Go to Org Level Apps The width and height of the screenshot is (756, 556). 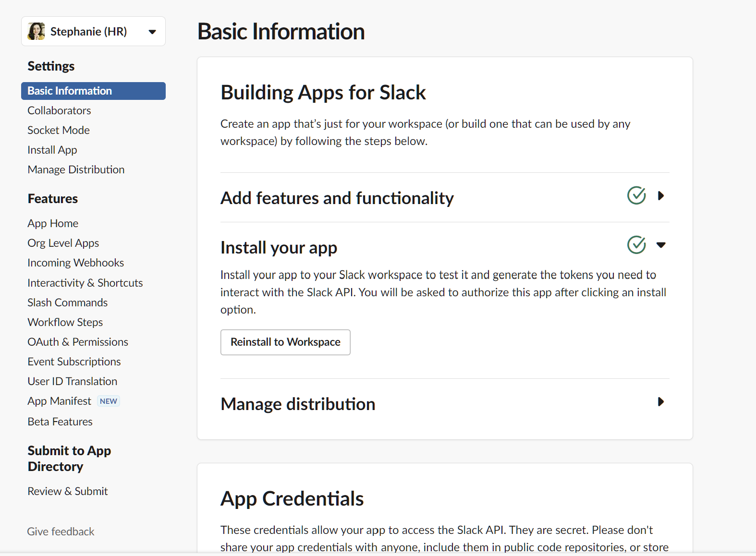click(63, 243)
